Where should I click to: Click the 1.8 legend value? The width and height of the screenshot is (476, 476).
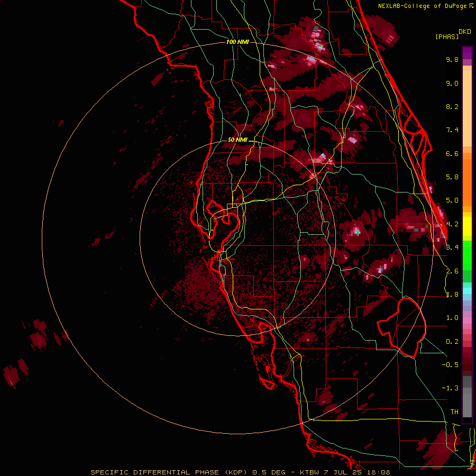click(452, 295)
